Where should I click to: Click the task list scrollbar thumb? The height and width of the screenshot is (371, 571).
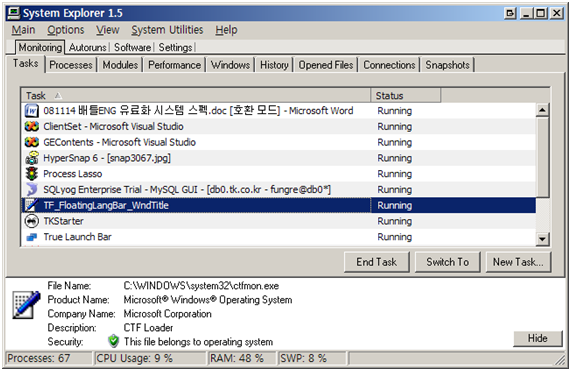pos(542,157)
